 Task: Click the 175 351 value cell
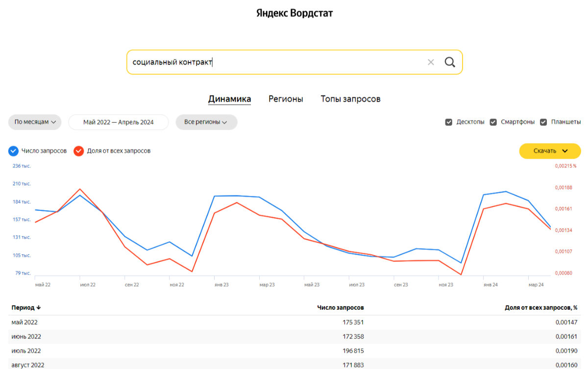353,323
